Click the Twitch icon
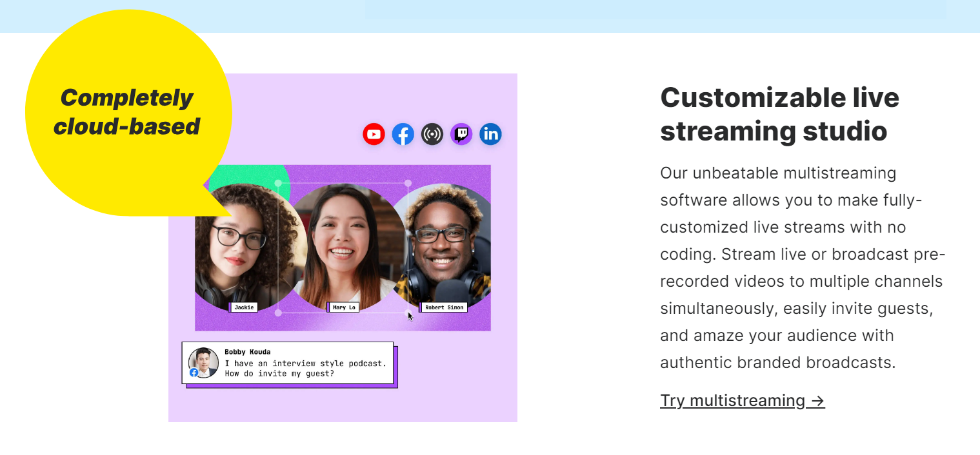 tap(461, 134)
